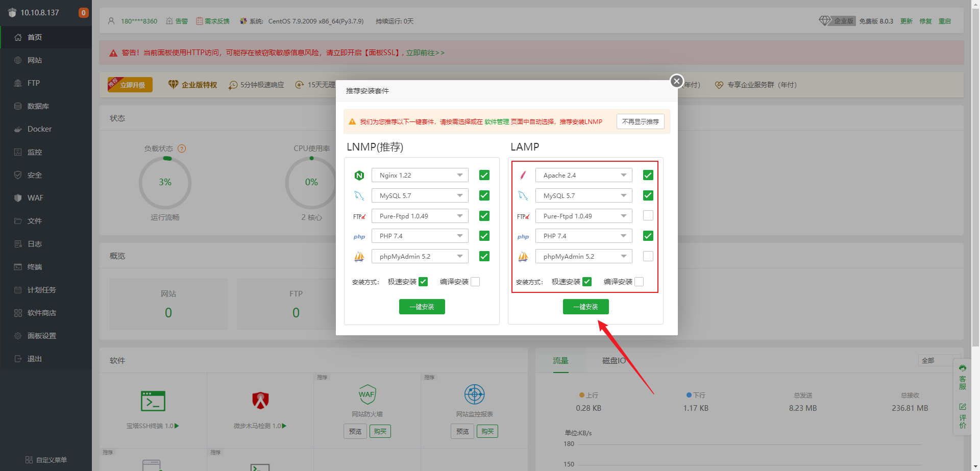
Task: Uncheck Apache 2.4 in the LAMP list
Action: 648,175
